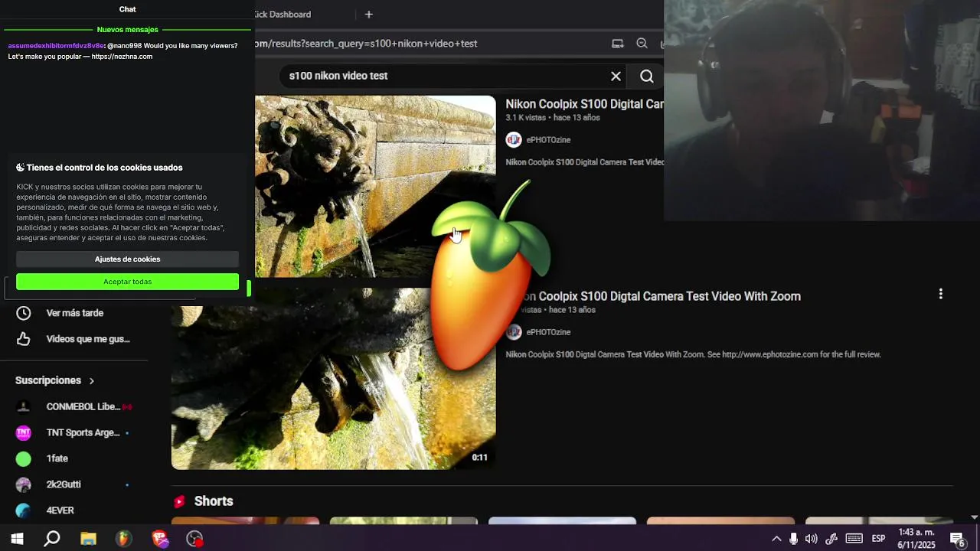Open 1fate subscription channel
Screen dimensions: 980x551
pyautogui.click(x=57, y=458)
